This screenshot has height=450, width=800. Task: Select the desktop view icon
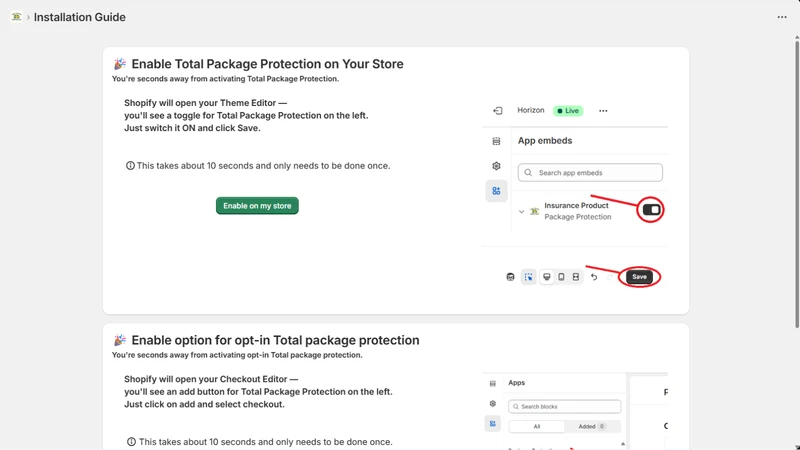click(x=546, y=277)
